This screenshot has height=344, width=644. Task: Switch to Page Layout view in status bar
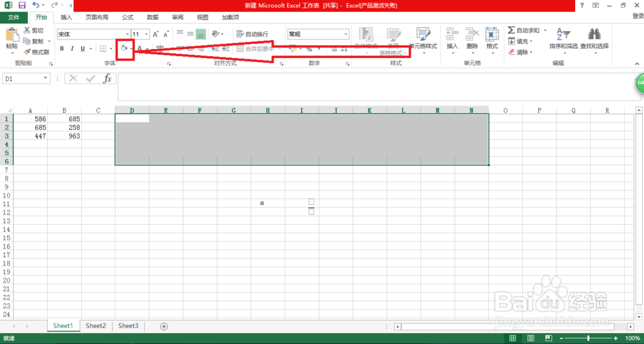531,338
